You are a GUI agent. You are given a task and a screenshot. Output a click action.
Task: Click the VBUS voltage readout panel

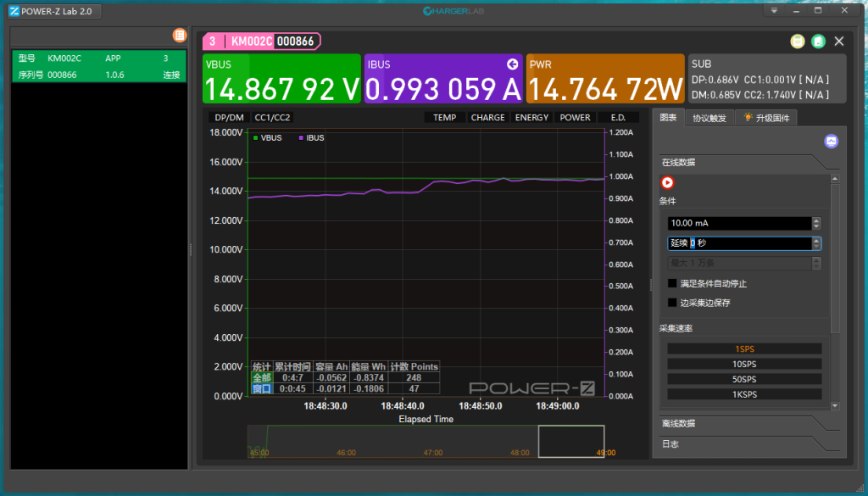point(281,79)
